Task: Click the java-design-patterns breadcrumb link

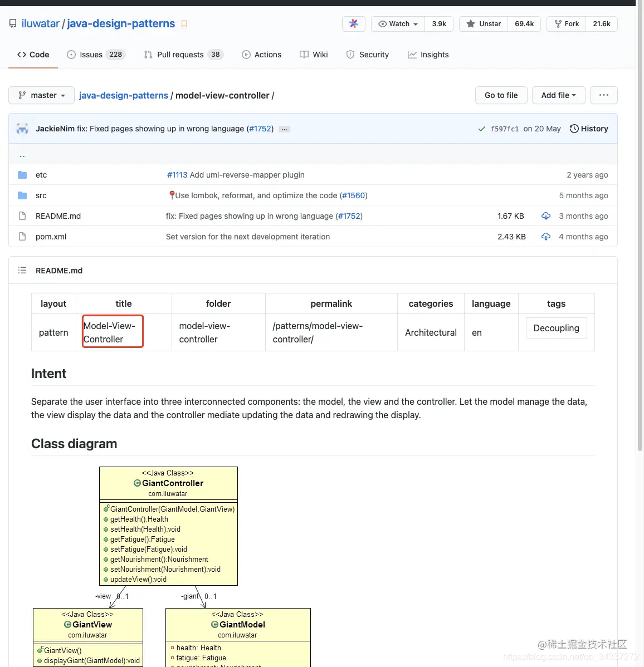Action: (124, 95)
